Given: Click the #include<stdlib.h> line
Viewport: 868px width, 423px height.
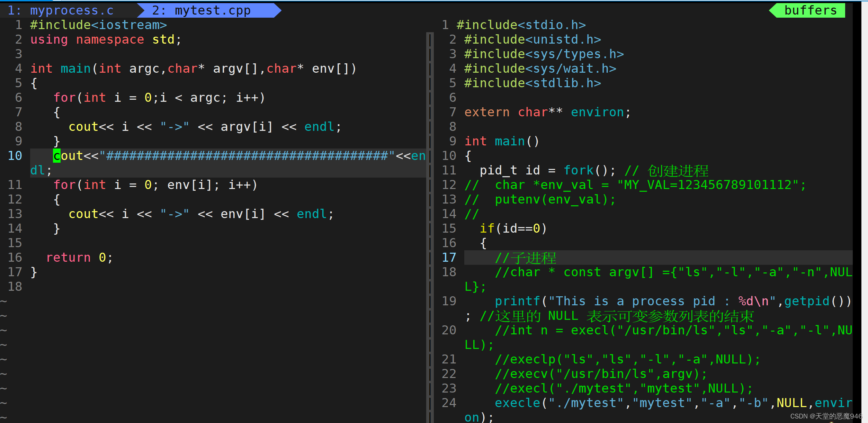Looking at the screenshot, I should (x=533, y=83).
